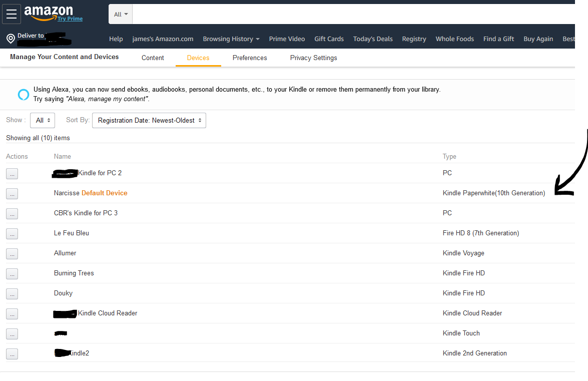Select CBR's Kindle for PC 3 name

click(x=86, y=213)
